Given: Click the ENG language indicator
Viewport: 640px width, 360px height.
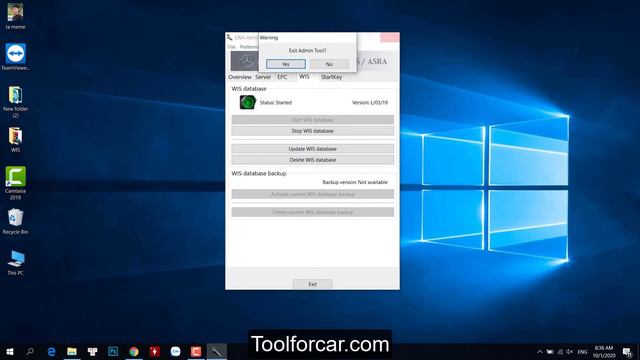Looking at the screenshot, I should click(x=582, y=351).
